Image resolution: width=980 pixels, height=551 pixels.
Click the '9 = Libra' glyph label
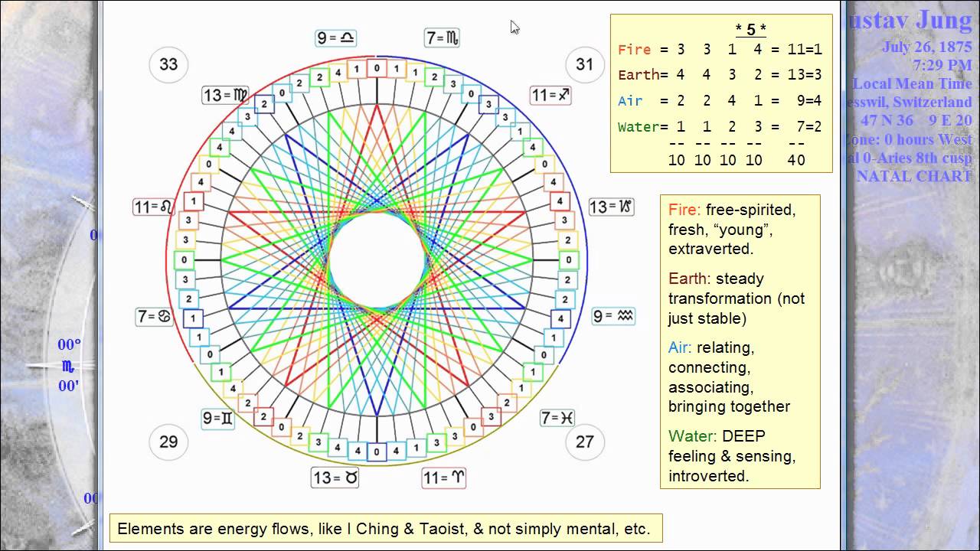(x=336, y=37)
